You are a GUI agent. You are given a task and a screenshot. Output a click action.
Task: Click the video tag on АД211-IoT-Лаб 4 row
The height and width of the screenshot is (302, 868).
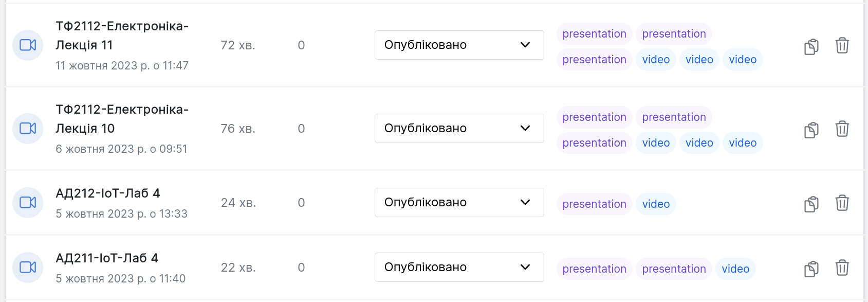[x=735, y=269]
